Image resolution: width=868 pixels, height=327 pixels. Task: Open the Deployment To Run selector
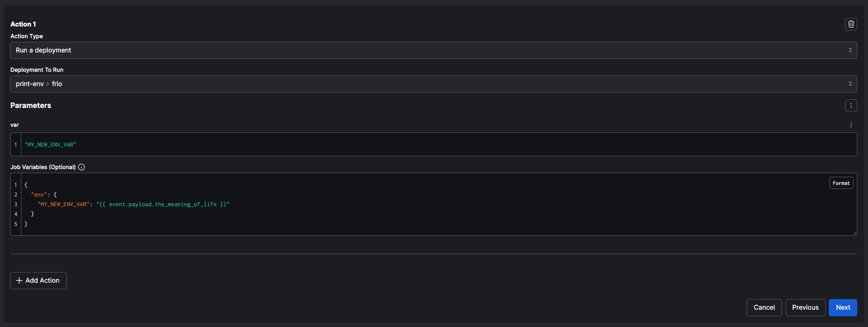[433, 84]
